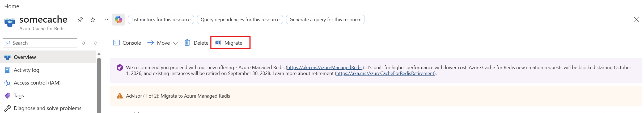Image resolution: width=644 pixels, height=113 pixels.
Task: Click the sidebar vertical scrollbar thumb
Action: (99, 85)
